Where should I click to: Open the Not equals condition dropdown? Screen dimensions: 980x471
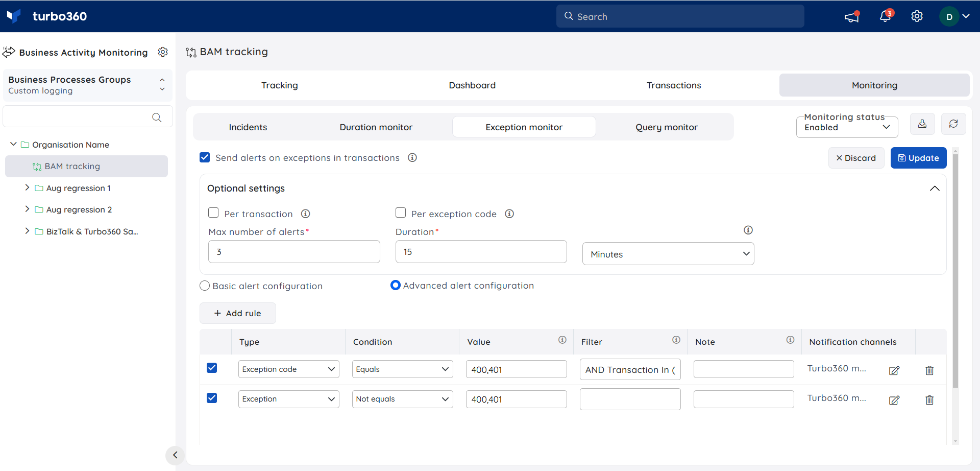pyautogui.click(x=402, y=399)
